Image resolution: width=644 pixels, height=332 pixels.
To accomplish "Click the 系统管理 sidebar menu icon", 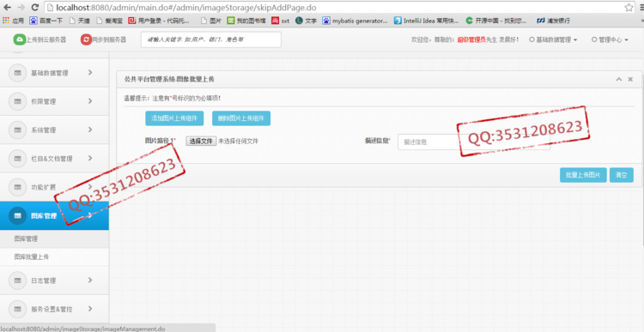I will (x=18, y=130).
